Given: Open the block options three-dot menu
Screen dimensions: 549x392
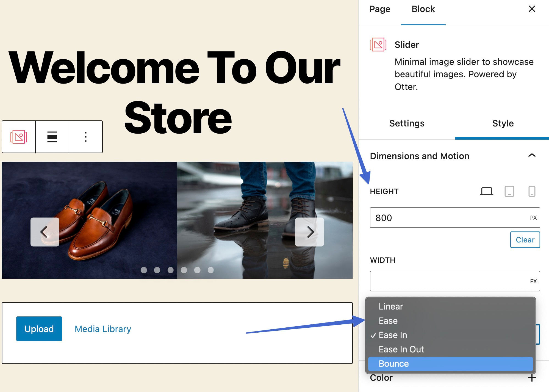Looking at the screenshot, I should click(86, 137).
